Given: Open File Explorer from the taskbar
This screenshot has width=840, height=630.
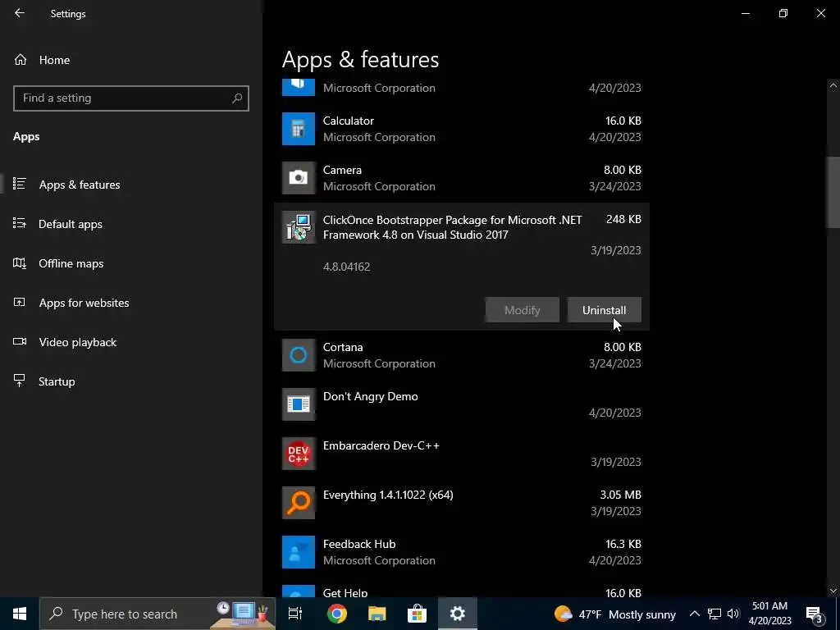Looking at the screenshot, I should click(x=377, y=614).
